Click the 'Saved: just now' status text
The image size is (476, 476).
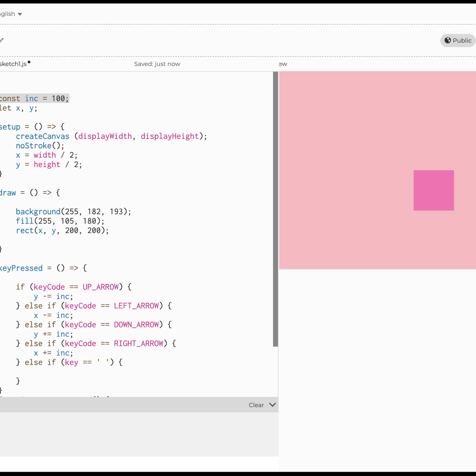tap(157, 64)
